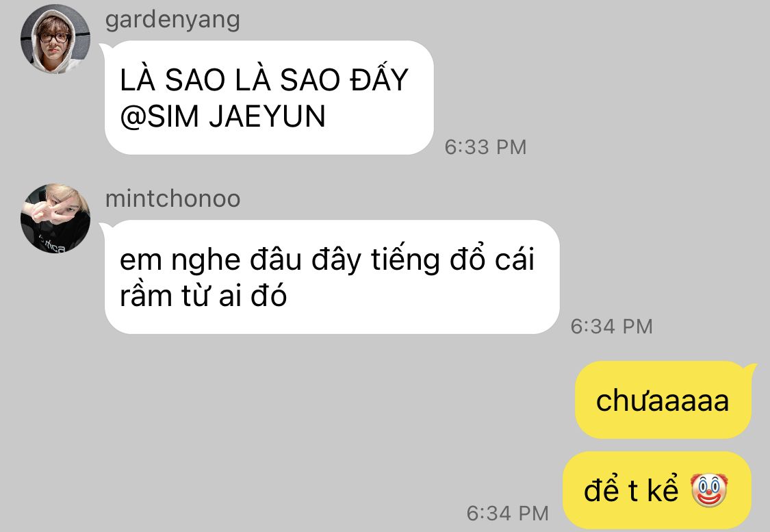Click the word 'ĐẤY' in gardenyang's message
Viewport: 770px width, 532px height.
[379, 79]
